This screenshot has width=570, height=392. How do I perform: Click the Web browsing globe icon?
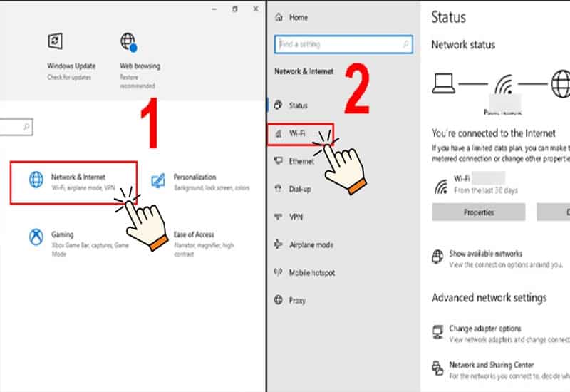(128, 41)
